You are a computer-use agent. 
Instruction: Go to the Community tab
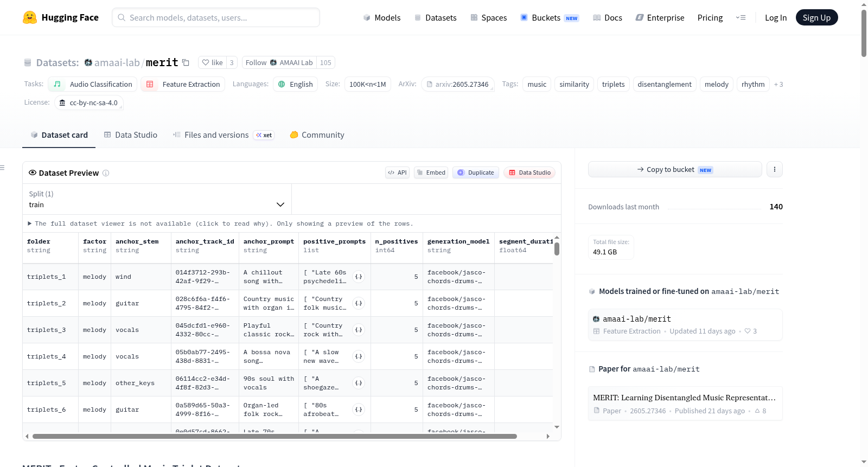pyautogui.click(x=317, y=135)
